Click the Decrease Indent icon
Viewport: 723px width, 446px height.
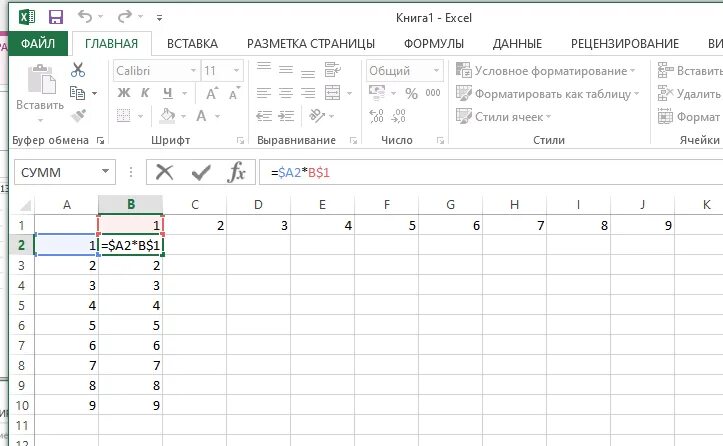click(x=264, y=115)
